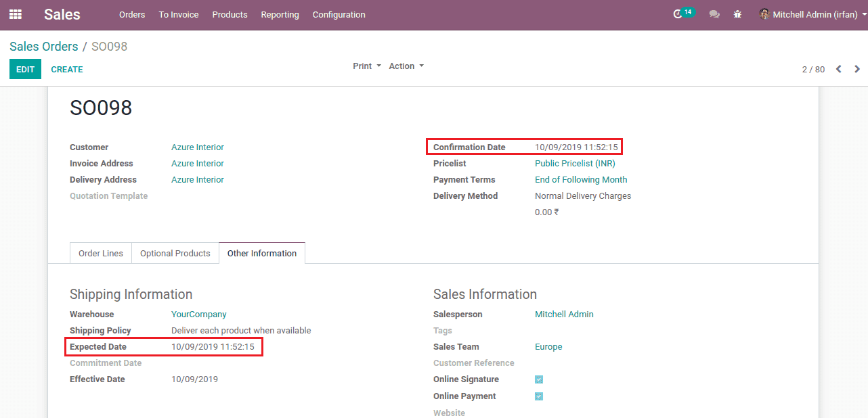Click the Commitment Date label

point(106,363)
